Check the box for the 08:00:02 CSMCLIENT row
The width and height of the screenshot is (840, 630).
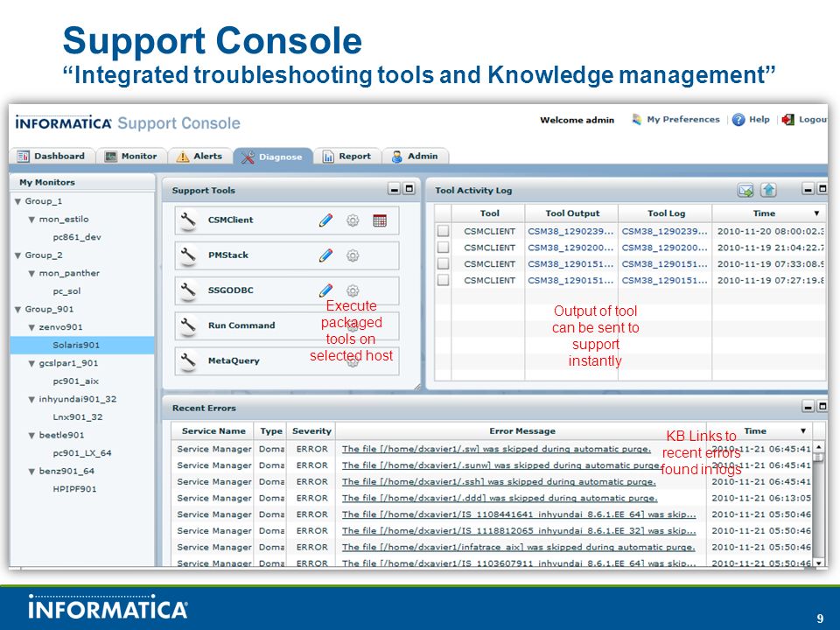coord(443,231)
